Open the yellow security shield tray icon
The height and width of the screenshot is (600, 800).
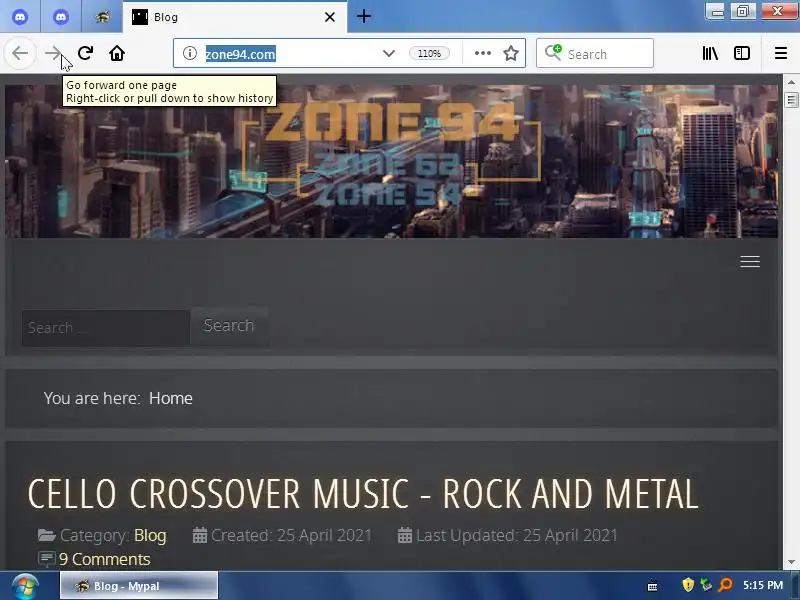tap(688, 585)
